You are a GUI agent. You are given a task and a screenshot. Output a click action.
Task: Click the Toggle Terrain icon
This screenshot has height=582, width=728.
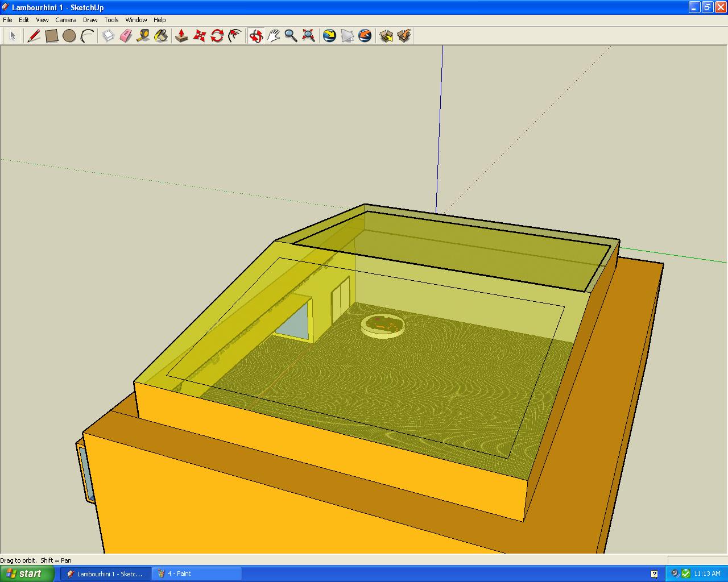(x=347, y=36)
